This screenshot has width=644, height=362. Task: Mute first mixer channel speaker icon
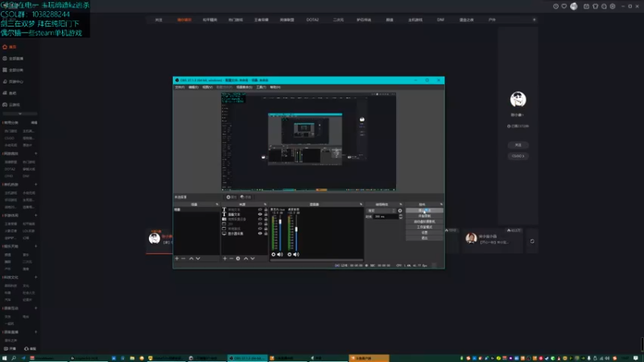click(x=280, y=254)
